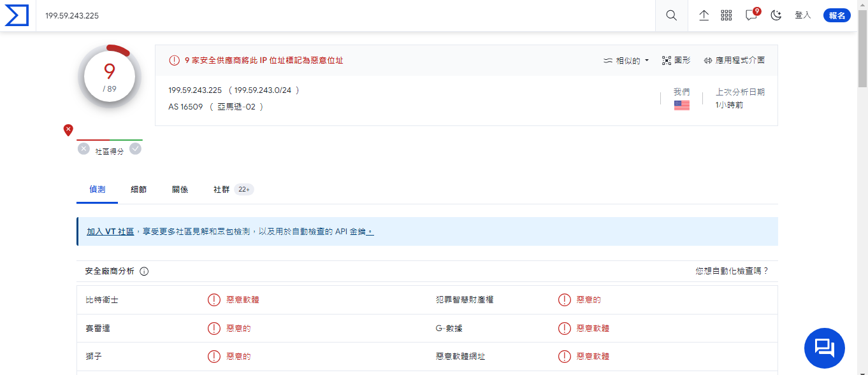Open the blue chat support button

(825, 348)
